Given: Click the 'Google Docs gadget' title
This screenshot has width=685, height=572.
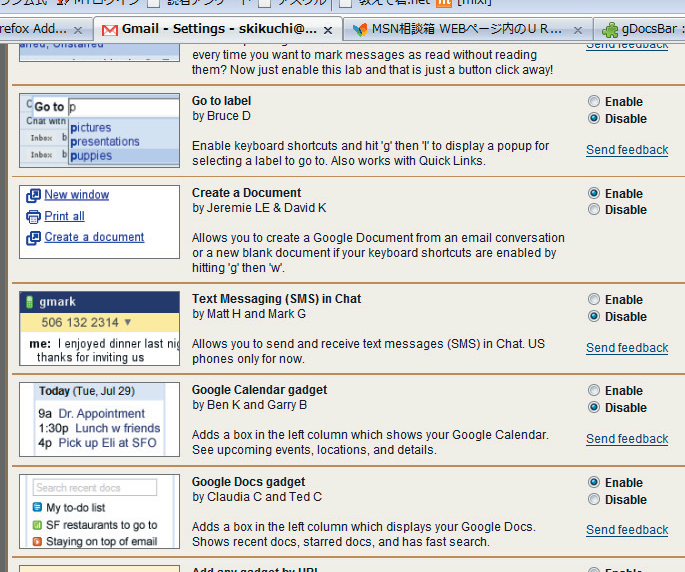Looking at the screenshot, I should 249,482.
